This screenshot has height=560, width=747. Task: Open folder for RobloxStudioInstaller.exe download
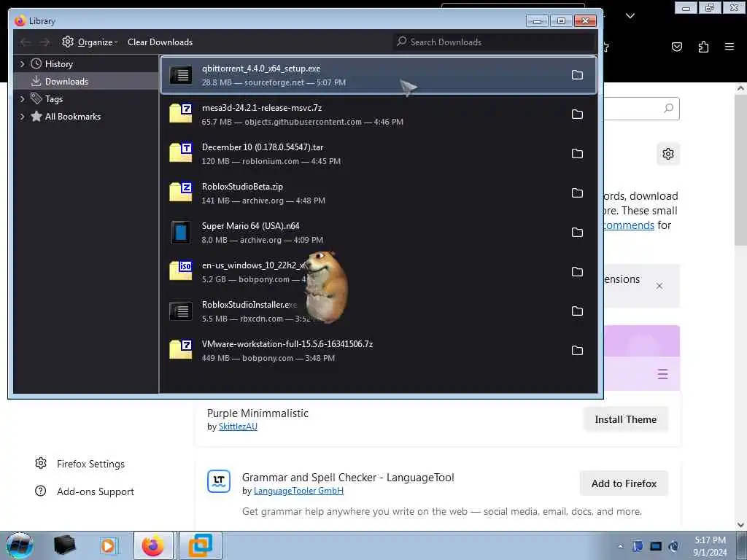pyautogui.click(x=577, y=311)
